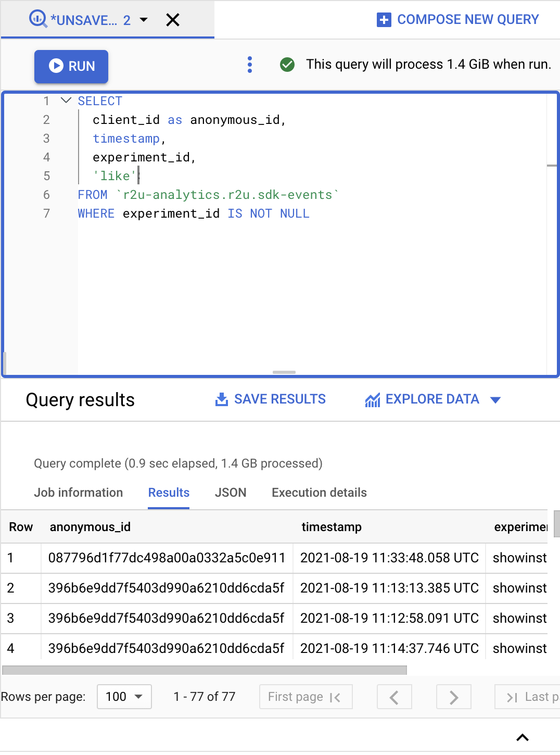Image resolution: width=560 pixels, height=755 pixels.
Task: Open the Rows per page dropdown
Action: (124, 697)
